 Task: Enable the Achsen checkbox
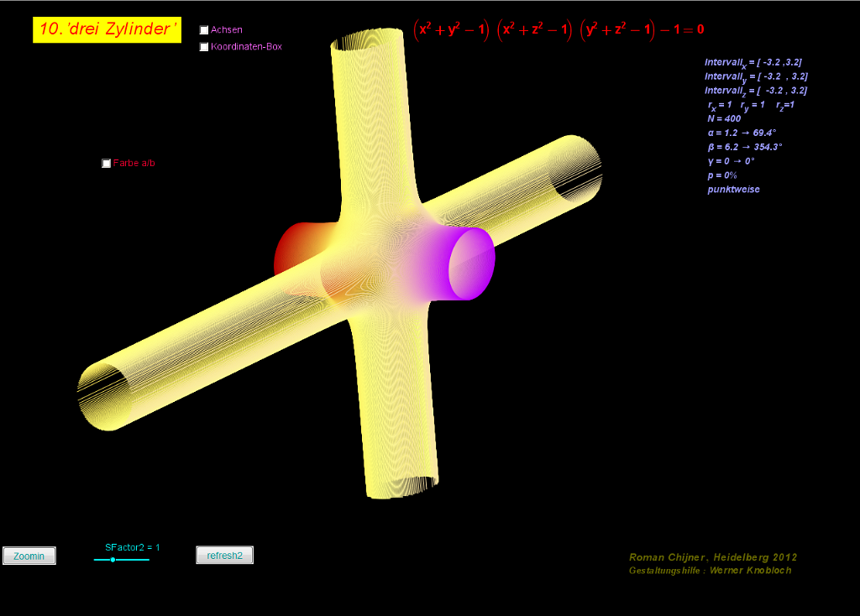pyautogui.click(x=204, y=30)
